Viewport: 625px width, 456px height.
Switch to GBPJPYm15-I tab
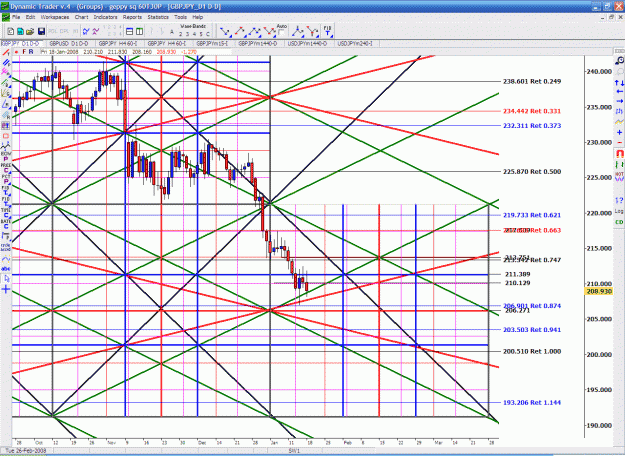click(x=212, y=43)
